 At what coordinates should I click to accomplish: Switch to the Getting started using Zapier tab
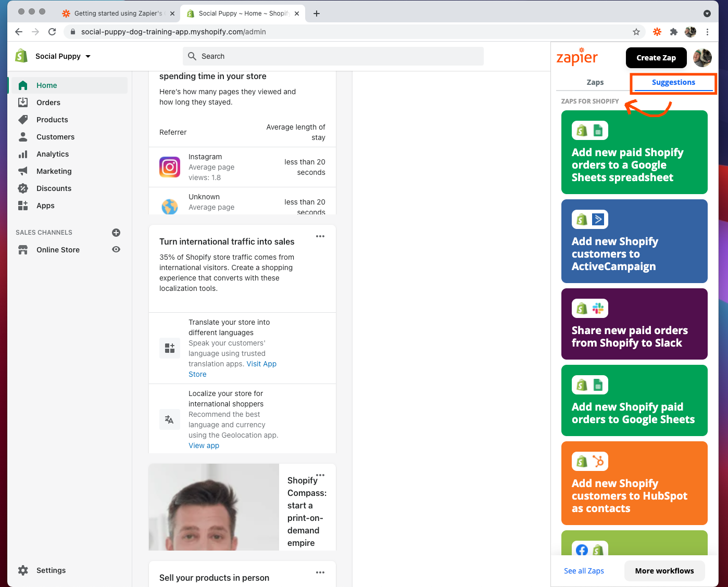point(118,14)
